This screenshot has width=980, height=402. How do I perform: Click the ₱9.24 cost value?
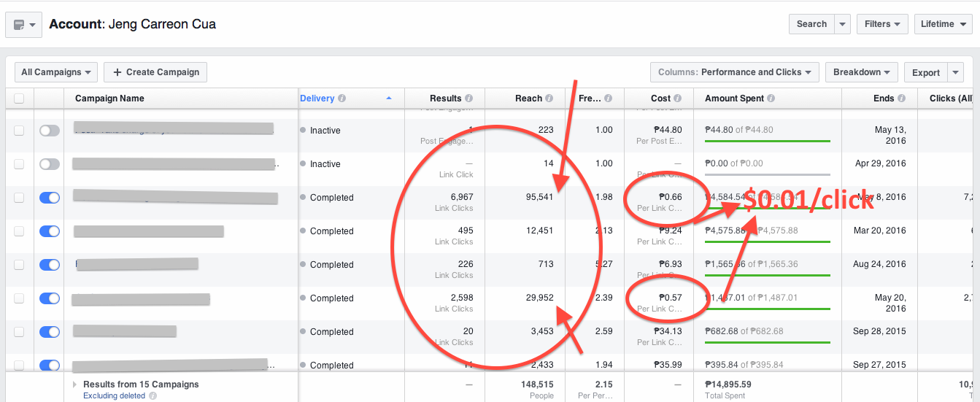671,231
